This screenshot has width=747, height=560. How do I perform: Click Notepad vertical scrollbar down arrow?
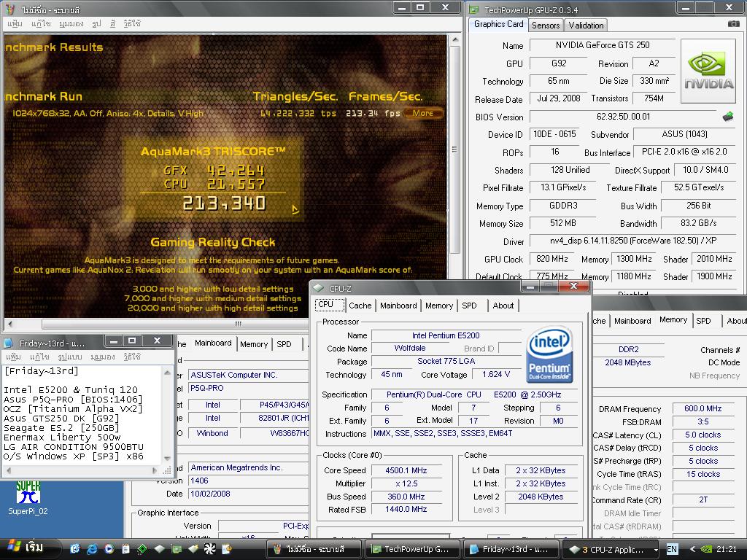pos(167,458)
